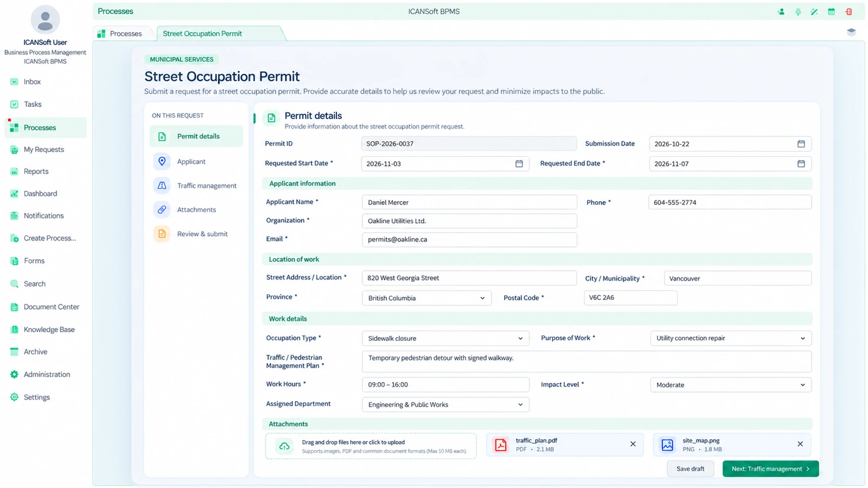Click the user avatar picture

[x=45, y=20]
